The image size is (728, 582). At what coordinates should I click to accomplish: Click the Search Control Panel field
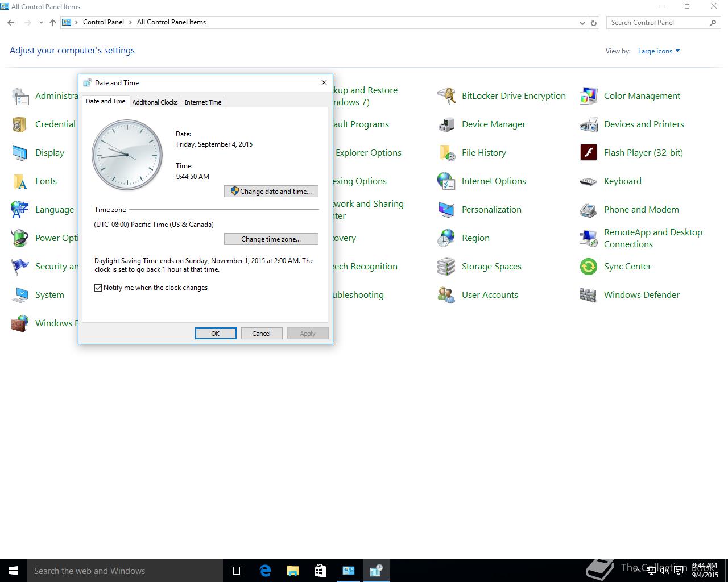click(x=657, y=23)
